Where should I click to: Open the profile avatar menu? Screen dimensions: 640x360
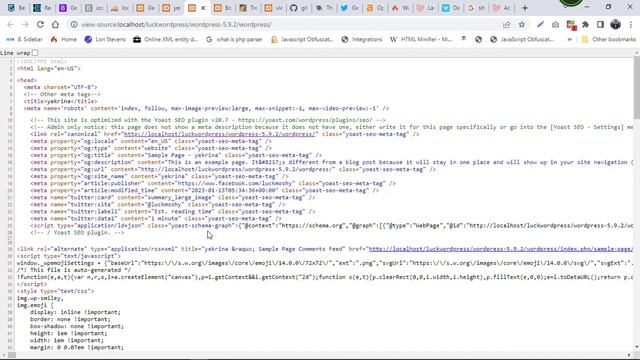(x=616, y=24)
